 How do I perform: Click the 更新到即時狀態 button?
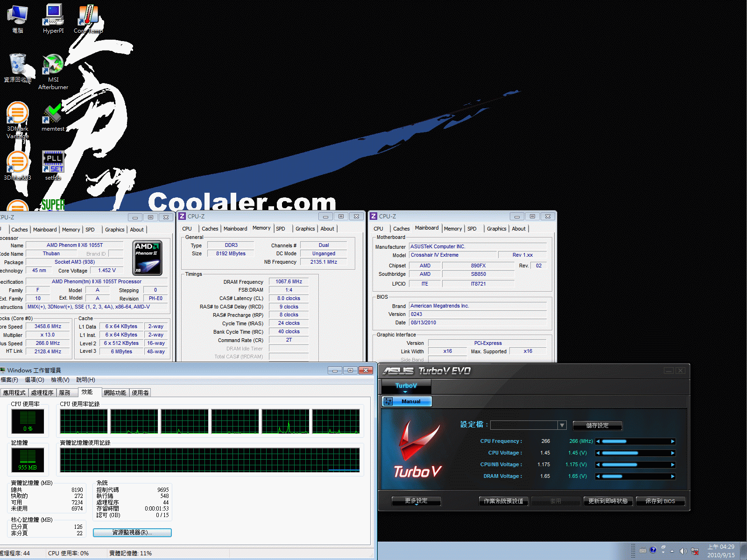608,501
